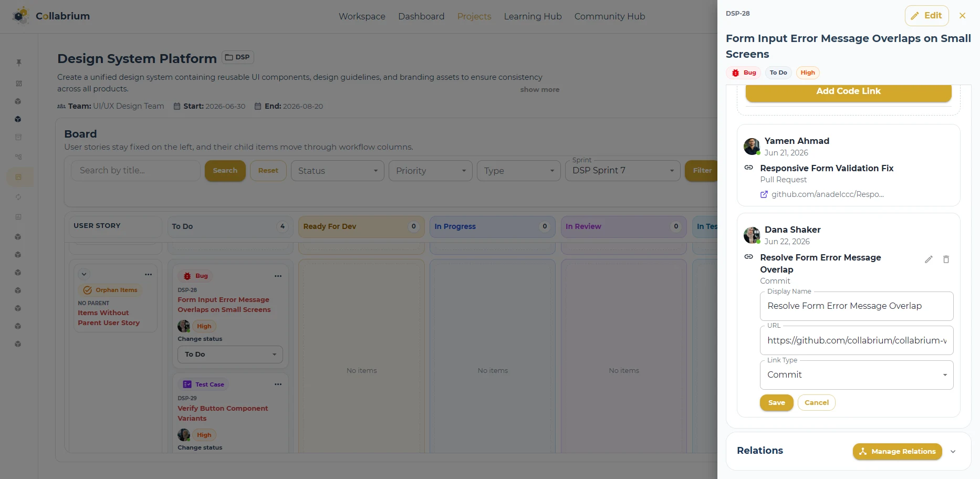Open the Community Hub menu item

click(610, 16)
